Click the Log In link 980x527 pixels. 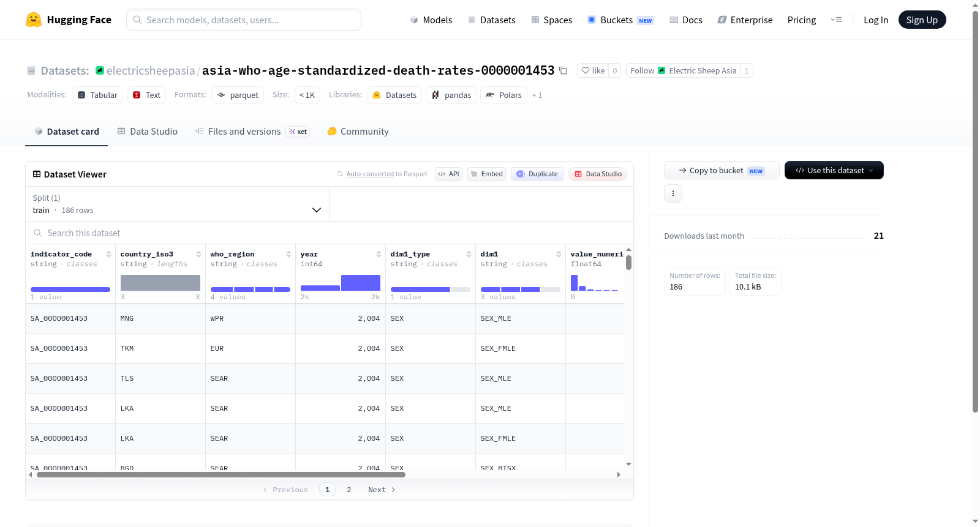click(876, 20)
